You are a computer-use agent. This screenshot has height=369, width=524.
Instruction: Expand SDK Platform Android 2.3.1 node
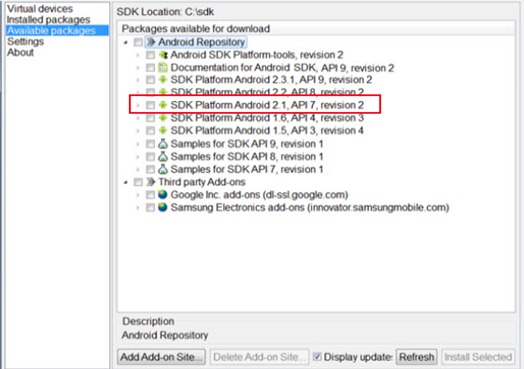(x=138, y=80)
